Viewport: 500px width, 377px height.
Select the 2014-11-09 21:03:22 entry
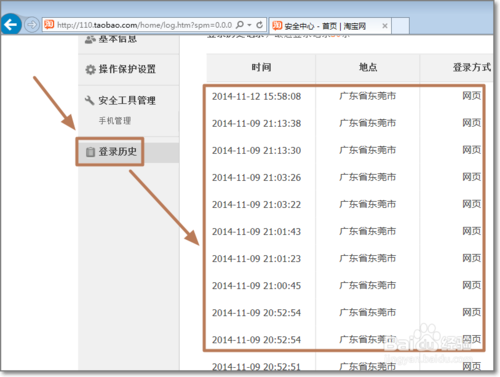tap(256, 204)
